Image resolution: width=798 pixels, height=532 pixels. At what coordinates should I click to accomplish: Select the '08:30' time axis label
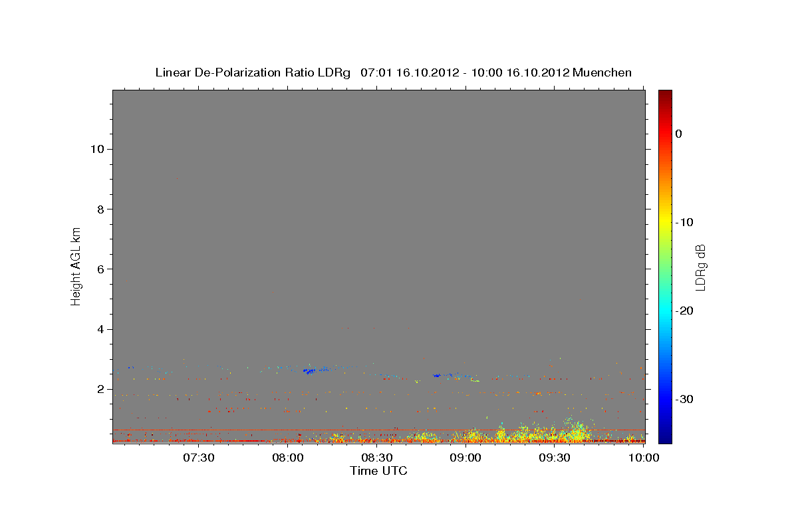tap(376, 458)
